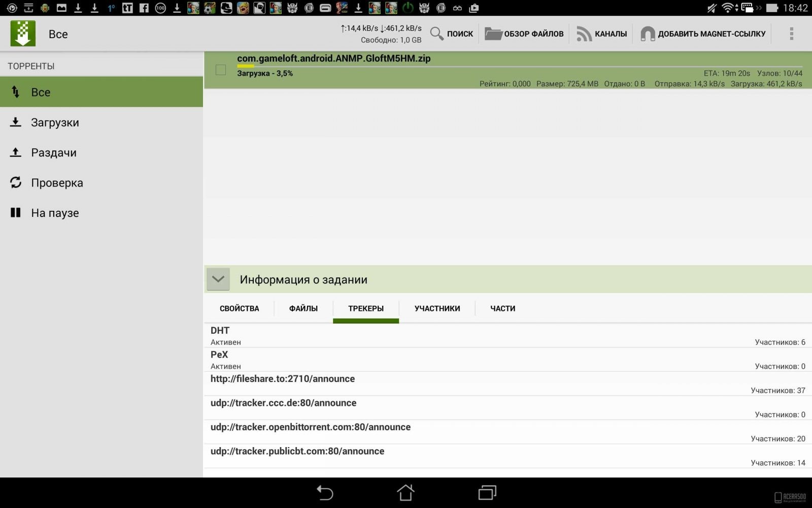Filter torrents by Проверка
Screen dimensions: 812x508
(101, 182)
